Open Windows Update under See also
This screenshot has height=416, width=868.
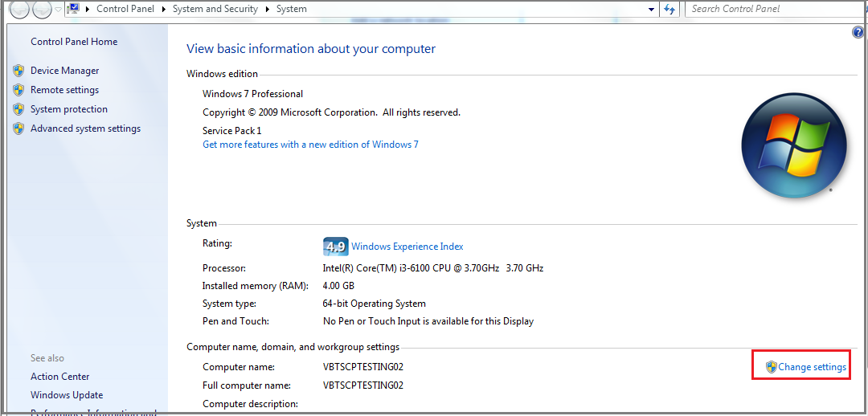[67, 395]
